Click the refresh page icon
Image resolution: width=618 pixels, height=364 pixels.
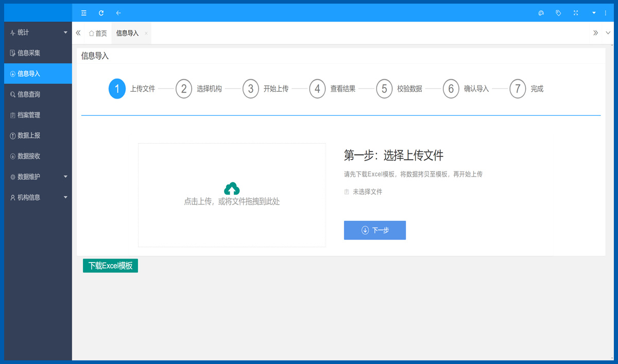tap(101, 13)
